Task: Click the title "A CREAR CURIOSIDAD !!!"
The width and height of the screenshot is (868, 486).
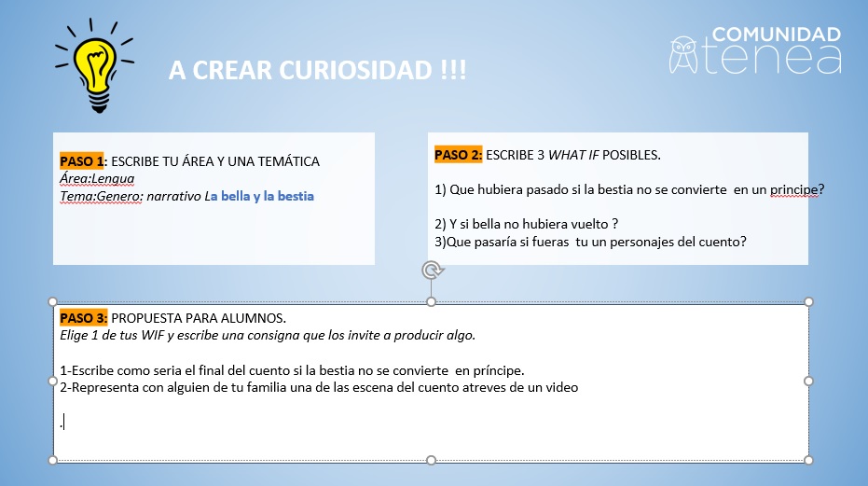Action: (x=318, y=70)
